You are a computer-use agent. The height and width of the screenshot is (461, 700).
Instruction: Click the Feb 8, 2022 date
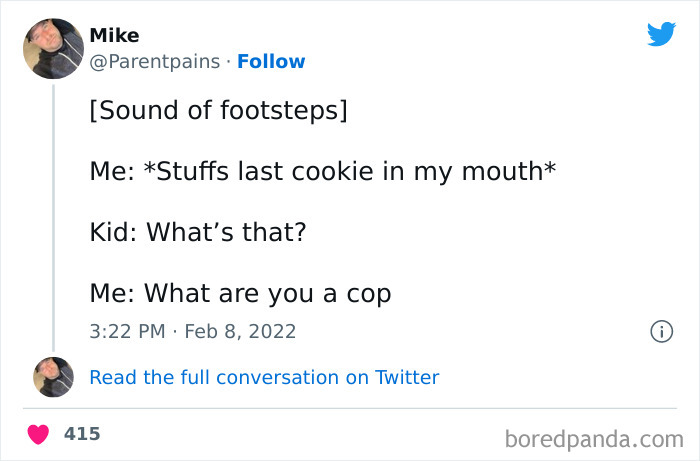[241, 330]
